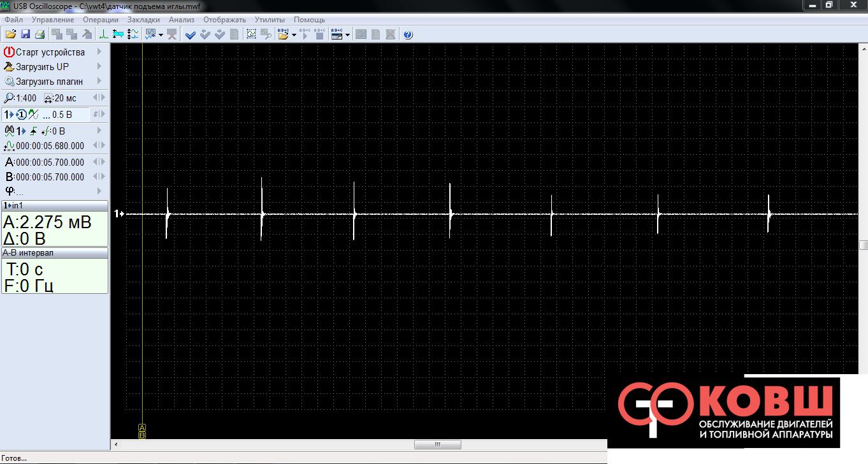Click the green spectrum peak toolbar icon
The width and height of the screenshot is (868, 464).
pyautogui.click(x=103, y=34)
